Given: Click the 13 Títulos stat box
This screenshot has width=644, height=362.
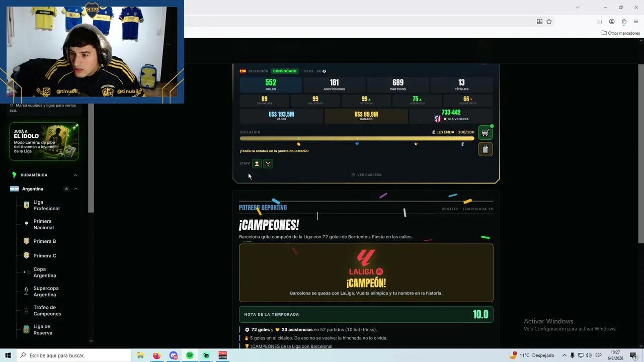Looking at the screenshot, I should pos(461,85).
